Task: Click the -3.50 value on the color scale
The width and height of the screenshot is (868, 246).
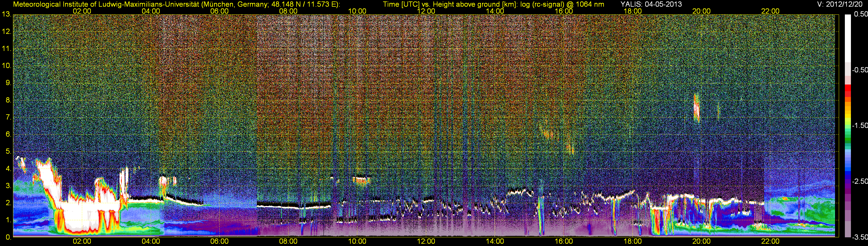Action: tap(860, 237)
